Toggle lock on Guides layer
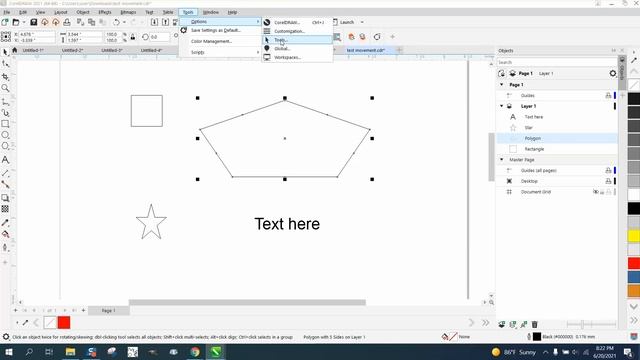This screenshot has width=640, height=360. [x=608, y=96]
